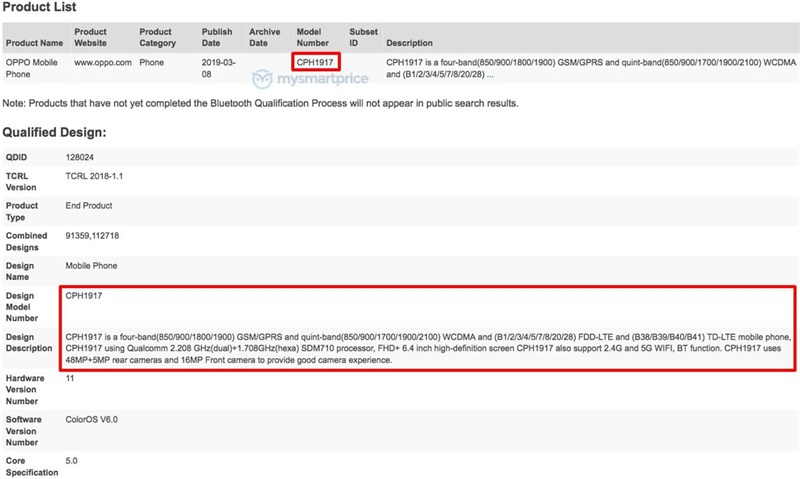Screen dimensions: 800x479
Task: Click the Qualified Design heading
Action: click(x=54, y=133)
